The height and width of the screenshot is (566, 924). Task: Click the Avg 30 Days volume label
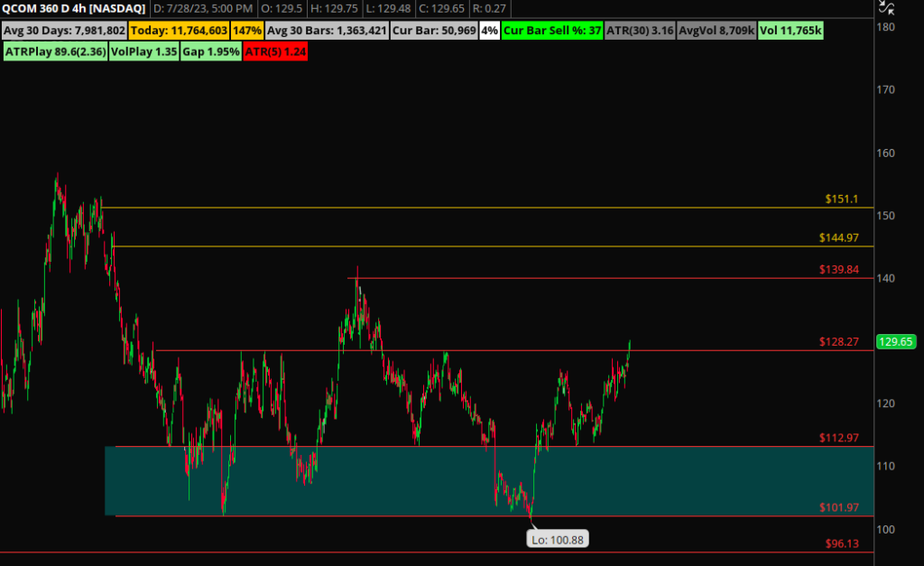63,30
